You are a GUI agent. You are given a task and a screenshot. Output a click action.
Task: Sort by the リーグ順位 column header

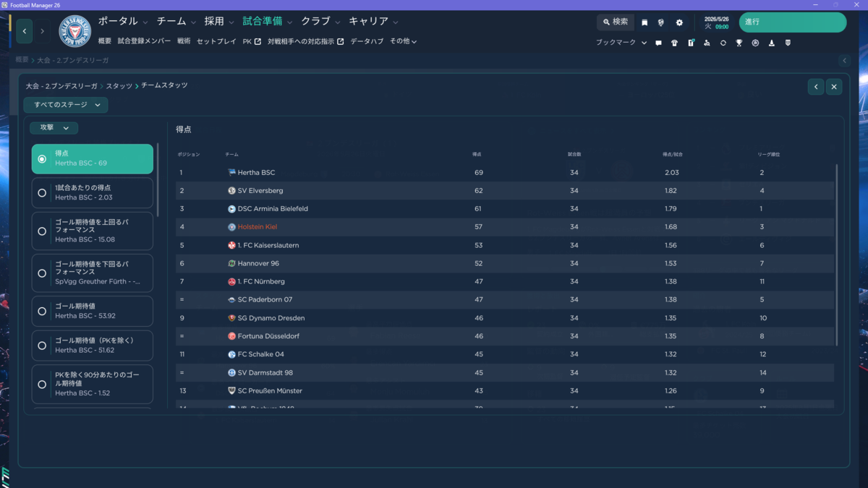tap(768, 155)
